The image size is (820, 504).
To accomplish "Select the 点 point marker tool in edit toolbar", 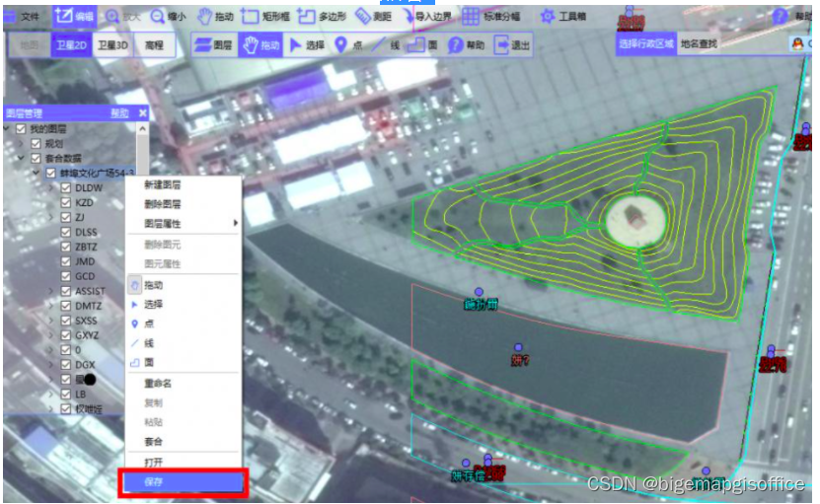I will point(341,45).
